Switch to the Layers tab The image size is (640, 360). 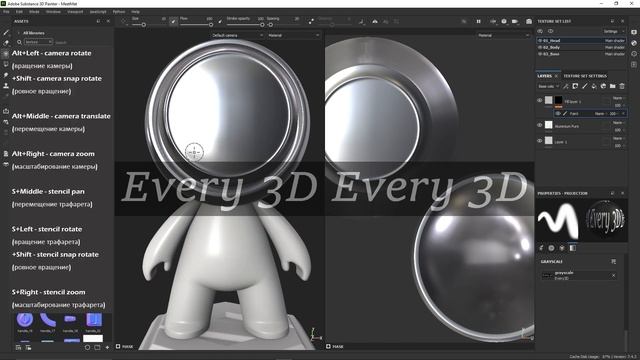pyautogui.click(x=544, y=76)
